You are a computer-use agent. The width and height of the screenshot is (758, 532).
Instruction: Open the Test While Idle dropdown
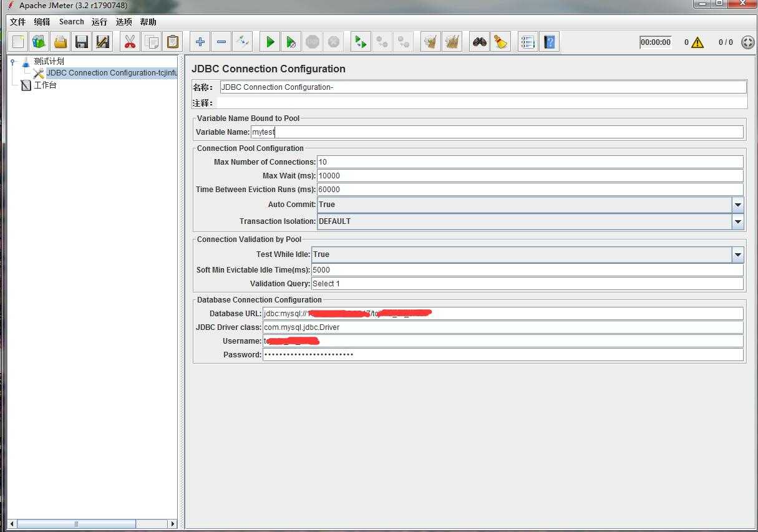click(738, 254)
